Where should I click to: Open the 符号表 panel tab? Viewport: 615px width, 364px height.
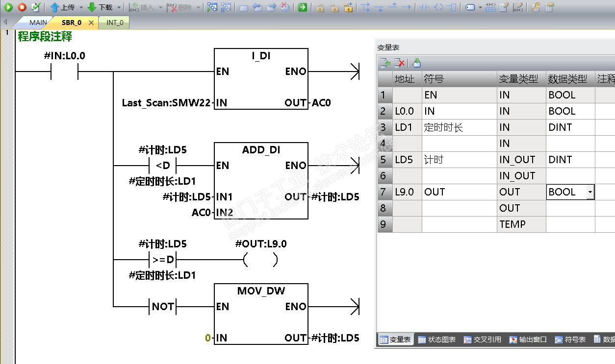coord(570,340)
